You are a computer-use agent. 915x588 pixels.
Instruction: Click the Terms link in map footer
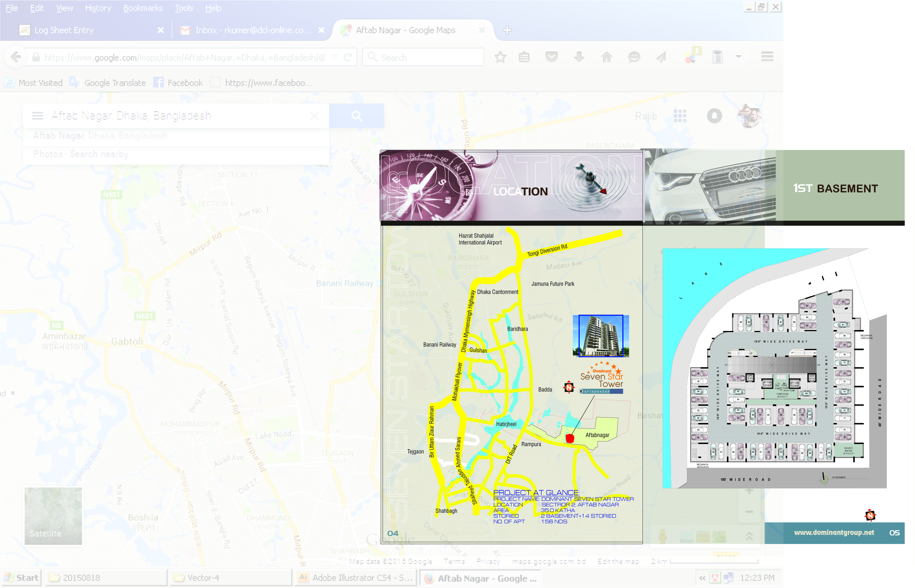tap(454, 561)
